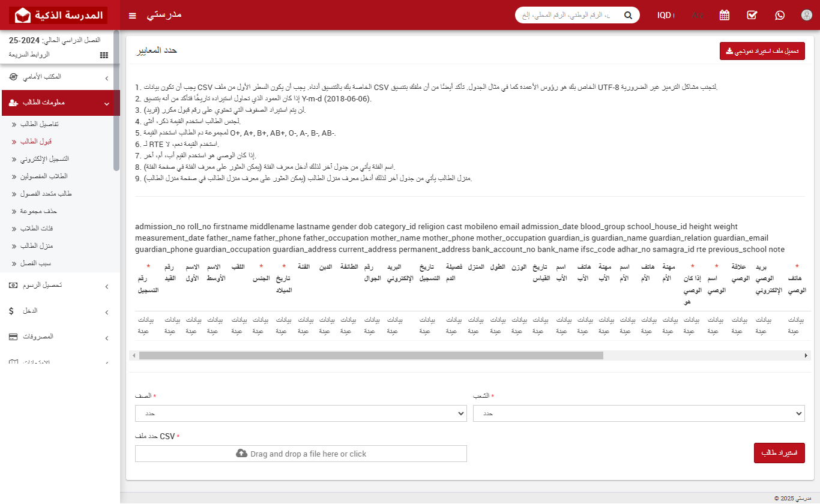Click the search magnifier icon
The height and width of the screenshot is (504, 820).
(628, 15)
